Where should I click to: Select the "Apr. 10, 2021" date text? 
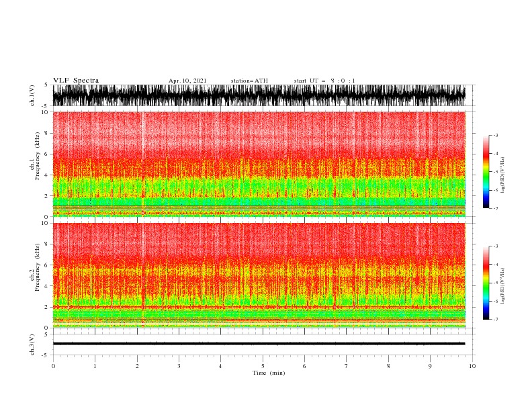(187, 81)
